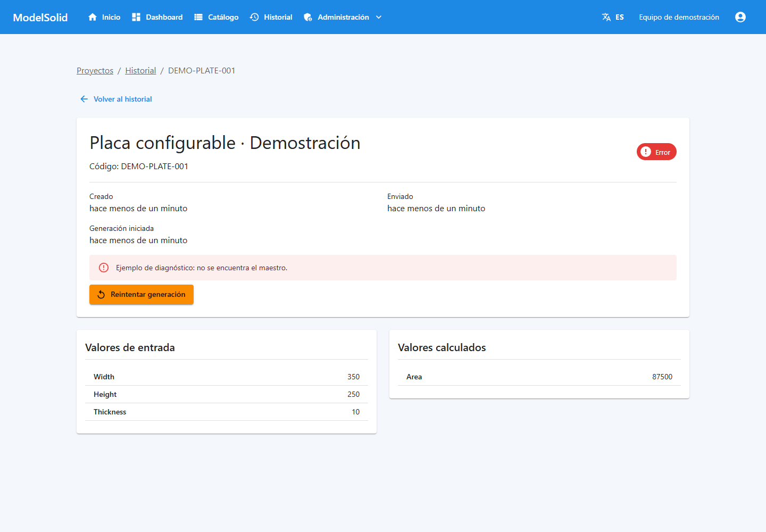Click the Inicio home icon
Viewport: 766px width, 532px height.
pos(93,17)
